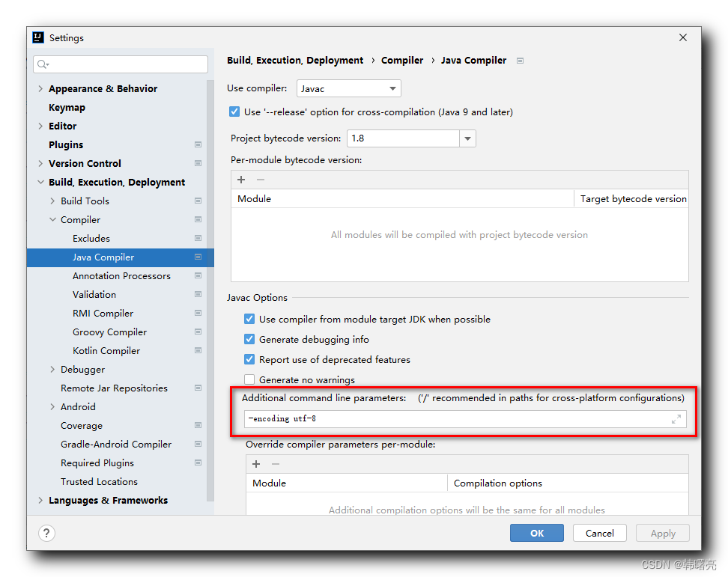Go to Trusted Locations settings
728x577 pixels.
pyautogui.click(x=99, y=482)
